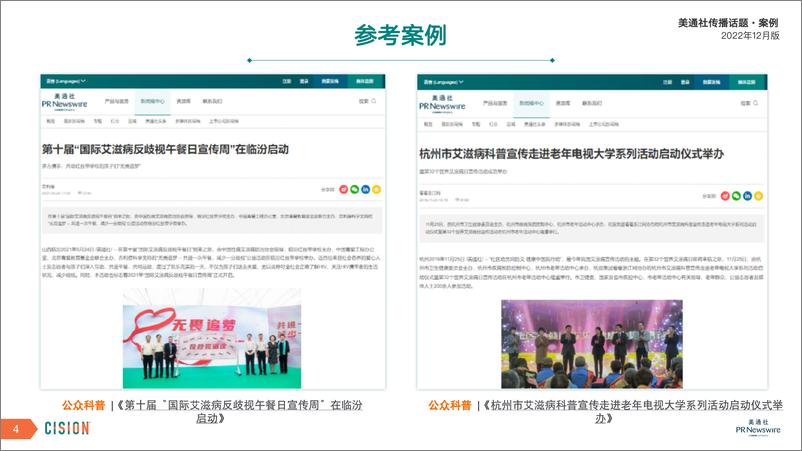Click the PR Newswire logo on left page
802x451 pixels.
point(64,102)
